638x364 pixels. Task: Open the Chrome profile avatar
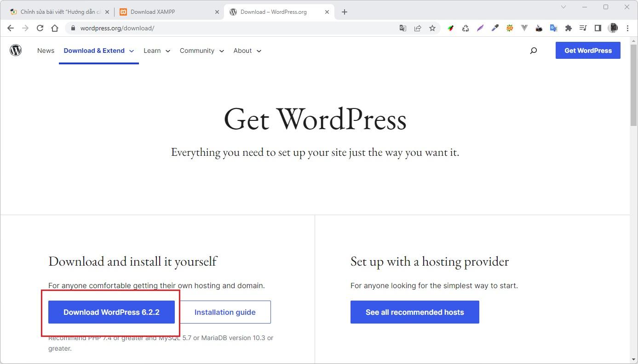click(613, 28)
